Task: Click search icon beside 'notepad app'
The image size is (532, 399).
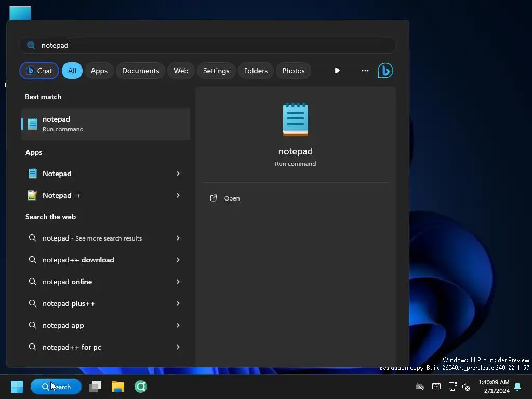Action: coord(33,325)
